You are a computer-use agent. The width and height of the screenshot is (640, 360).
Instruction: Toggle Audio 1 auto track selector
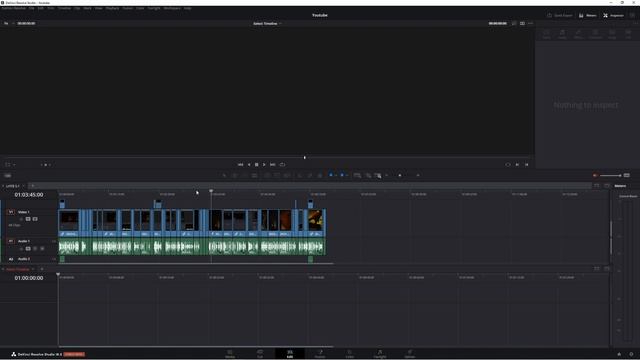[x=28, y=249]
